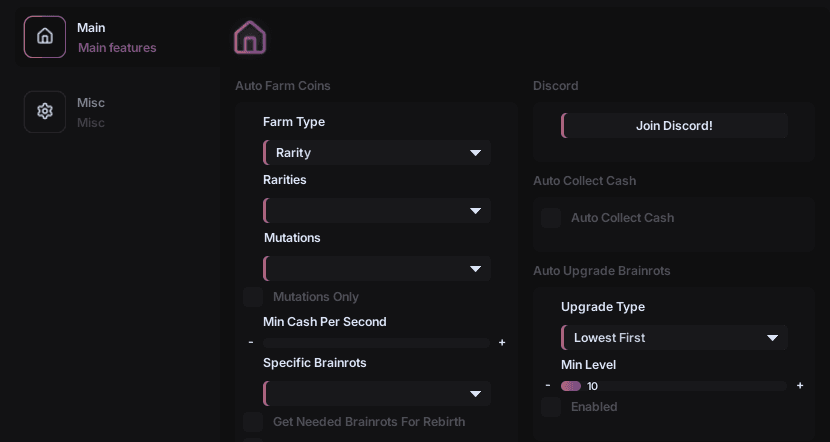Expand the Rarities dropdown
The width and height of the screenshot is (830, 442).
(377, 211)
